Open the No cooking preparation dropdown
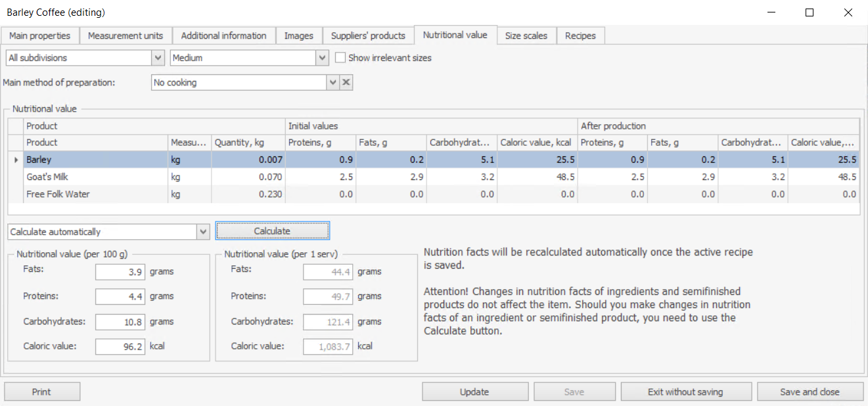 333,83
